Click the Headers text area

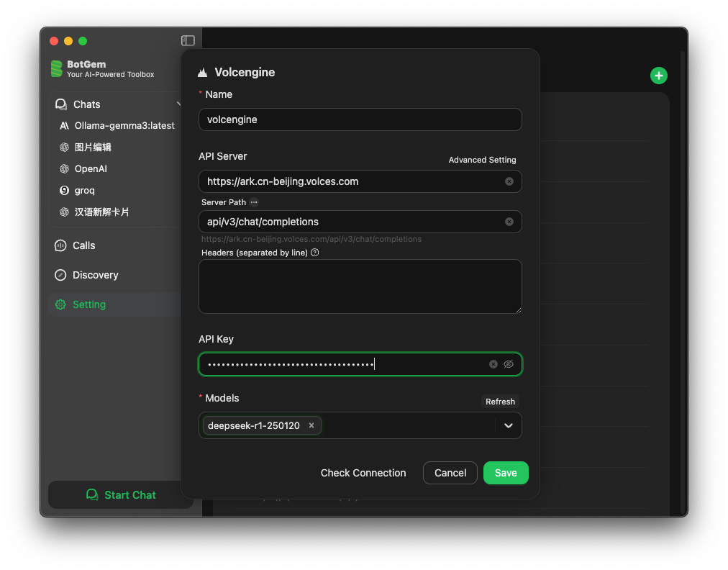click(360, 286)
